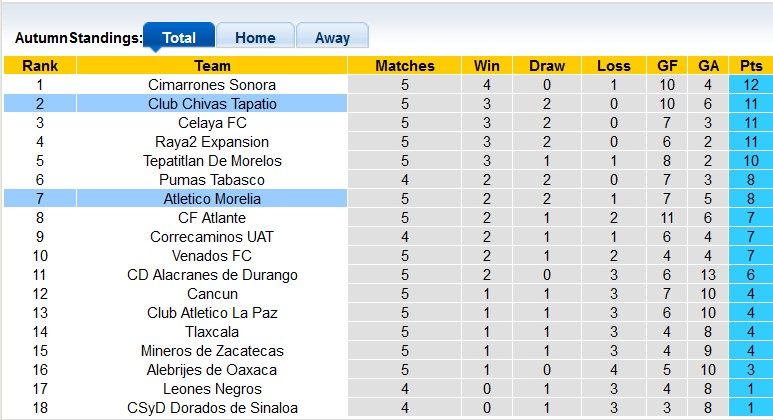Open the Home standings tab
The height and width of the screenshot is (420, 773).
coord(255,38)
